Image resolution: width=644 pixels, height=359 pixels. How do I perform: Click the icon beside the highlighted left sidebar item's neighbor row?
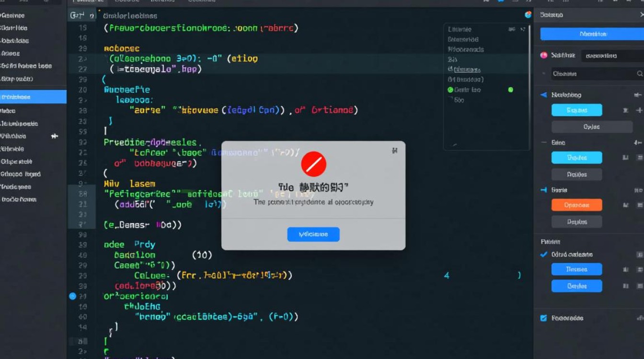[x=55, y=136]
